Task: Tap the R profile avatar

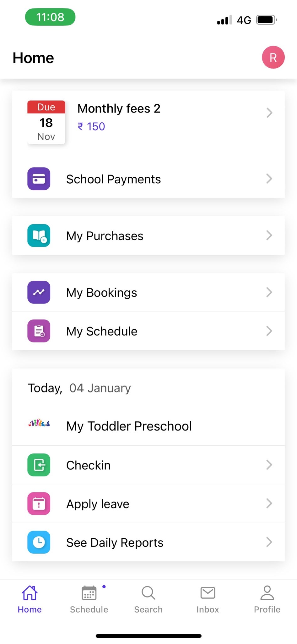Action: (273, 57)
